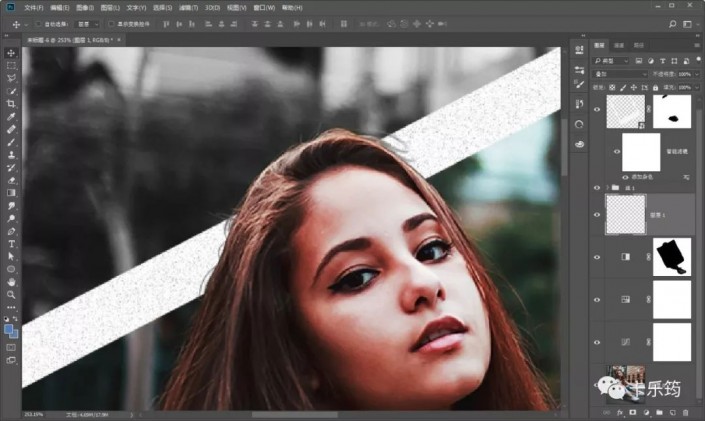This screenshot has height=421, width=705.
Task: Select the Rectangular Marquee tool
Action: click(x=11, y=66)
